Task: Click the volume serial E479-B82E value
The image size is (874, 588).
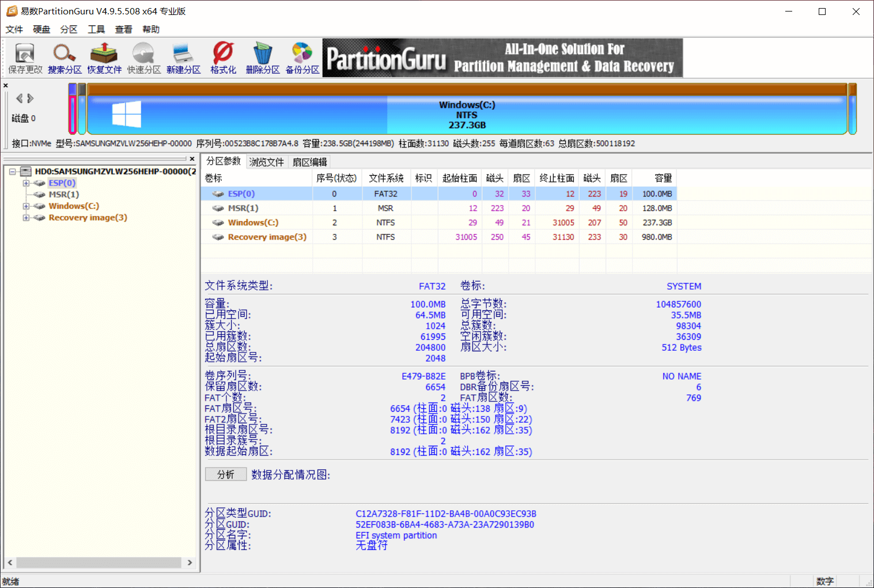Action: [423, 376]
